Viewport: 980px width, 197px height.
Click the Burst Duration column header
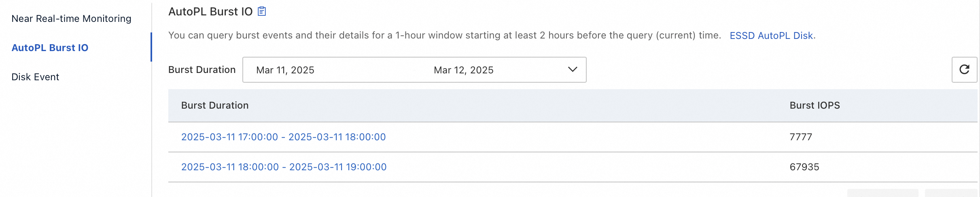click(x=215, y=105)
